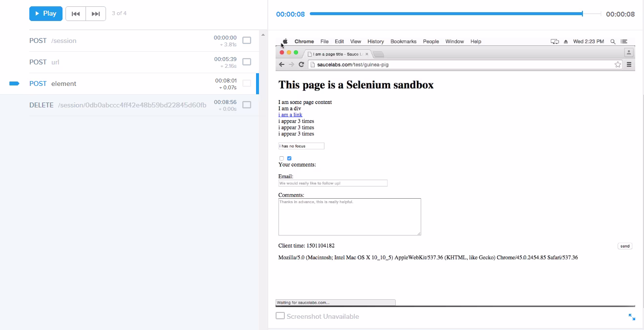Click the 'i am a link' hyperlink

coord(290,115)
